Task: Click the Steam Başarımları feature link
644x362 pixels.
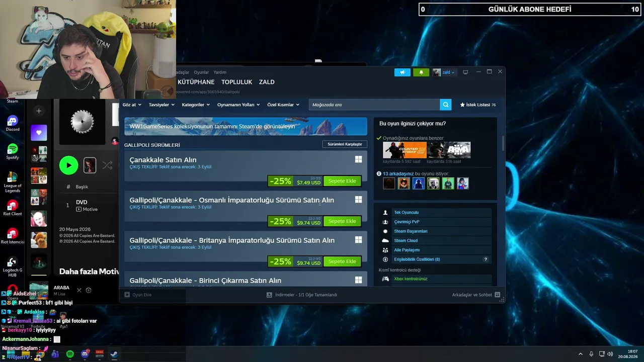Action: (411, 231)
